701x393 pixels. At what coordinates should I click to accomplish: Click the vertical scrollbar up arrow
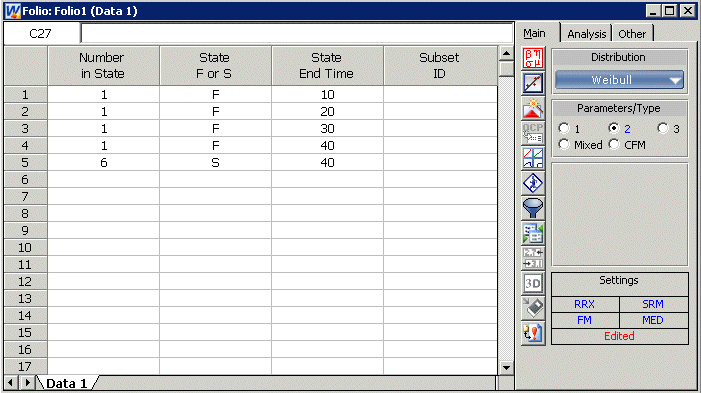click(506, 54)
